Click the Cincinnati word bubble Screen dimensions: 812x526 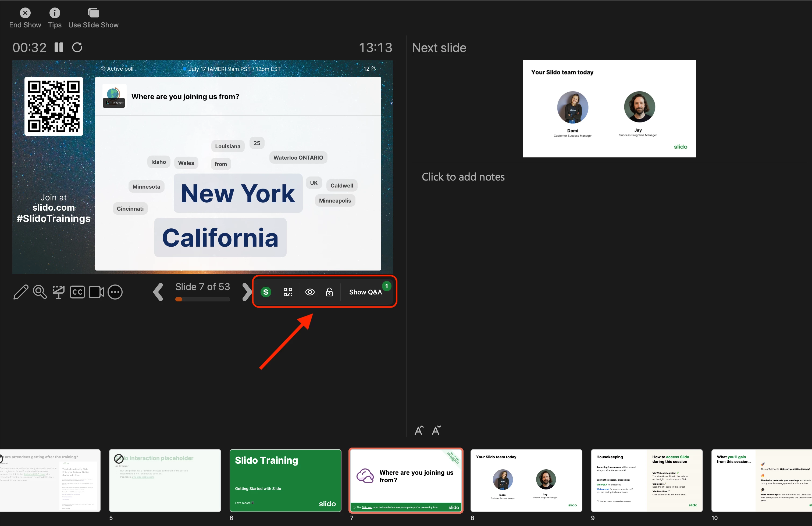[x=130, y=209]
